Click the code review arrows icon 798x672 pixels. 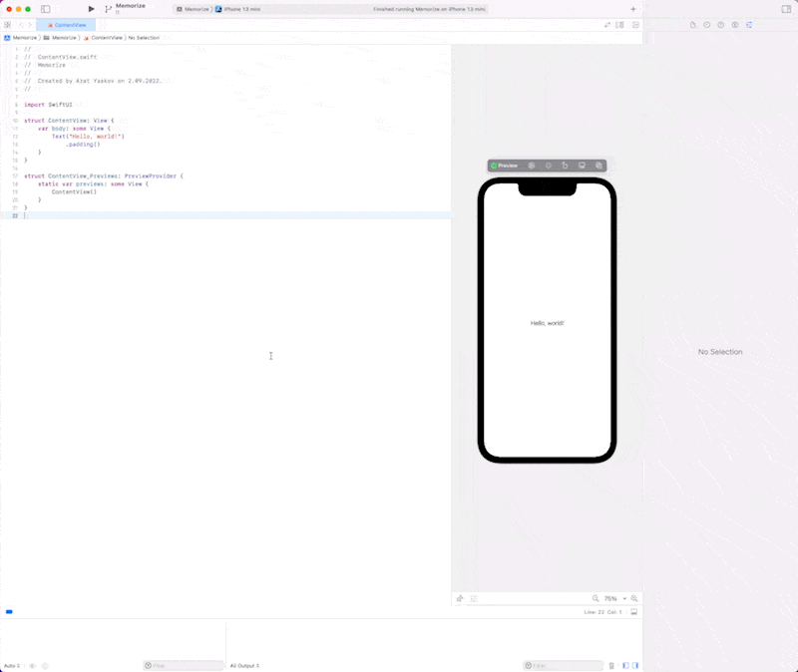pyautogui.click(x=607, y=25)
